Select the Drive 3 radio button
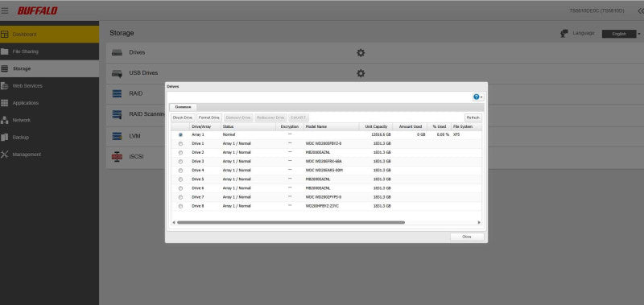Viewport: 644px width, 305px height. [180, 162]
